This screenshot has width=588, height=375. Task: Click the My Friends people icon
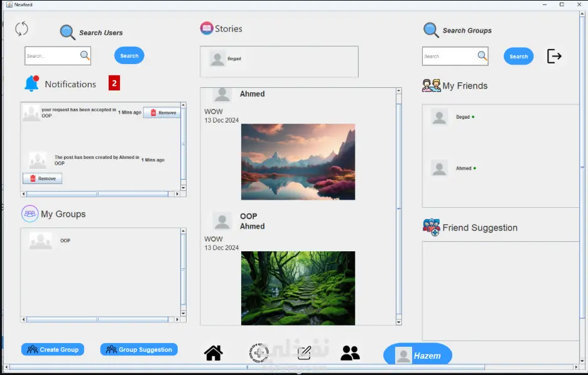[x=431, y=85]
